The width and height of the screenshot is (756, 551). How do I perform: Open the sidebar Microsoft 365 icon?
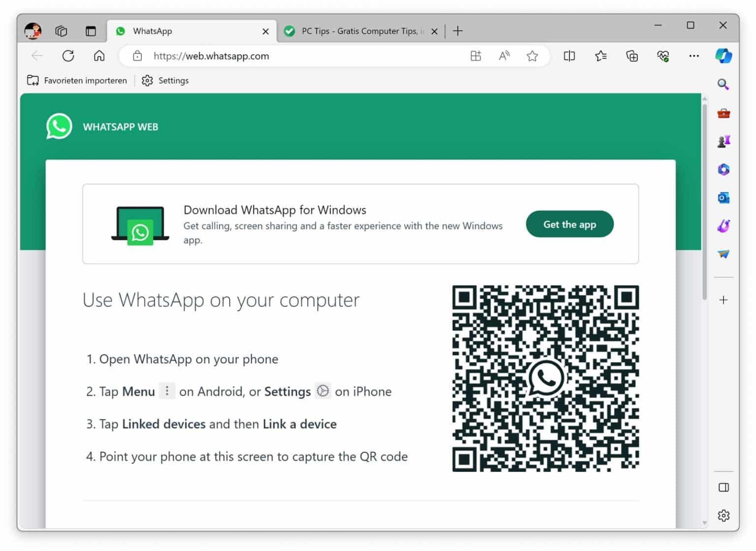724,170
